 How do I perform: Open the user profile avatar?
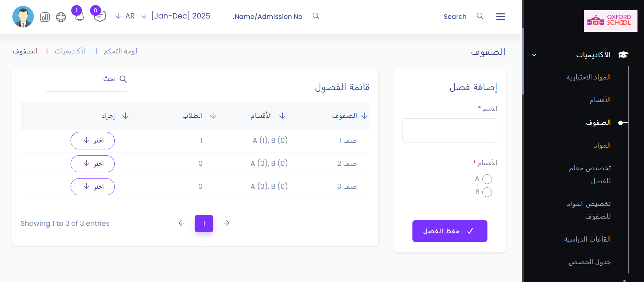[23, 16]
